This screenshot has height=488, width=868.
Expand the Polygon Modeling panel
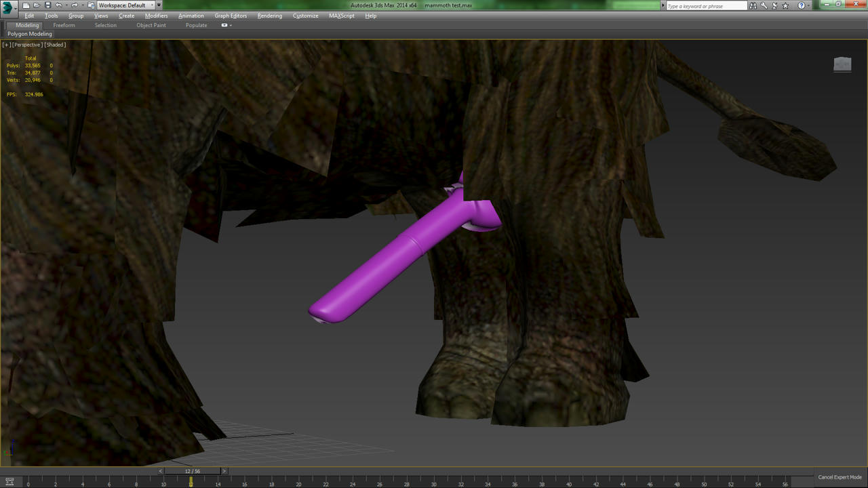point(30,34)
